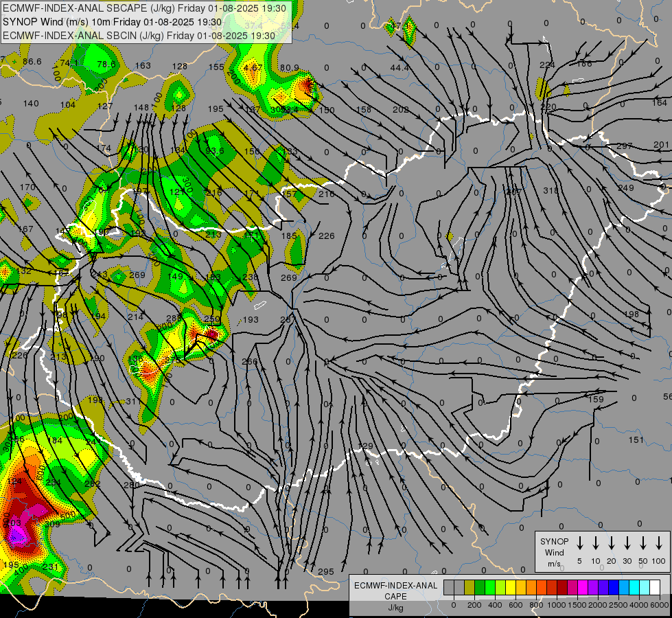Click the map value 193

coord(251,320)
